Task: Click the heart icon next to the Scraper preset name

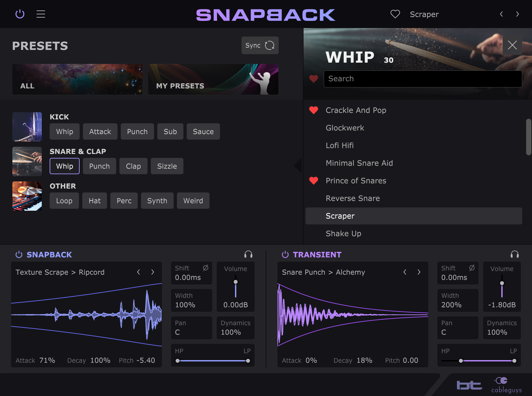Action: [x=395, y=14]
